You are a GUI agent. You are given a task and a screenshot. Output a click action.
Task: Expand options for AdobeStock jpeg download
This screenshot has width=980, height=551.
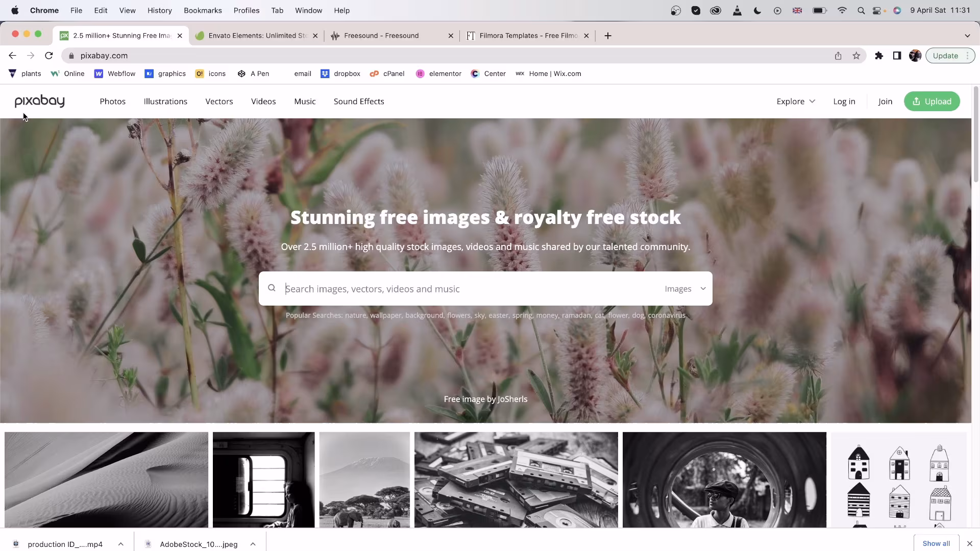click(x=253, y=544)
